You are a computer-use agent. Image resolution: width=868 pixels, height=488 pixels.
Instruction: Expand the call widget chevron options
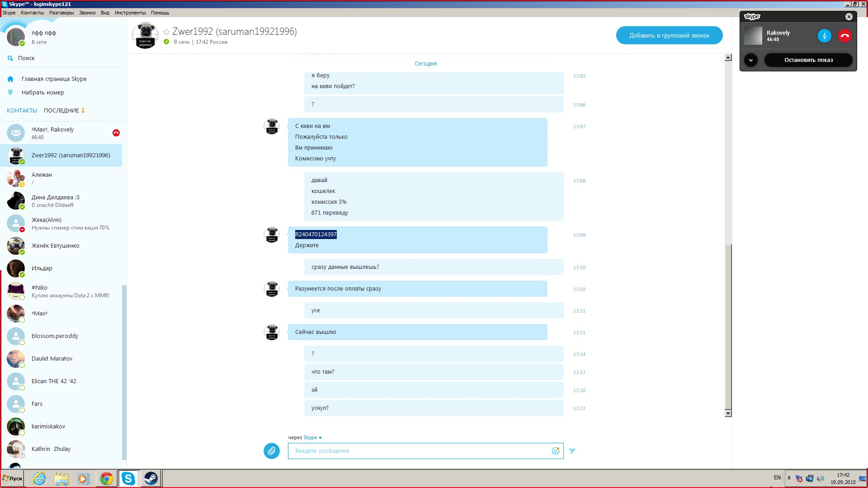750,60
